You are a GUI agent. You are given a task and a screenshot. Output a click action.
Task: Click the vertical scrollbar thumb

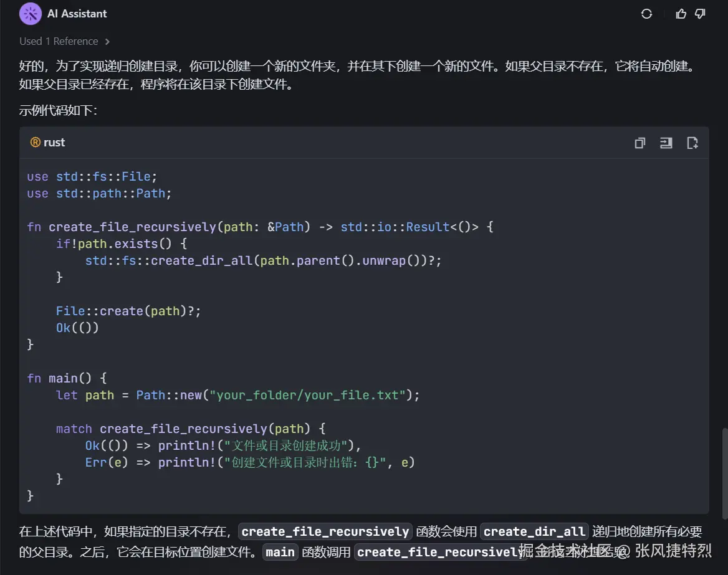(725, 474)
